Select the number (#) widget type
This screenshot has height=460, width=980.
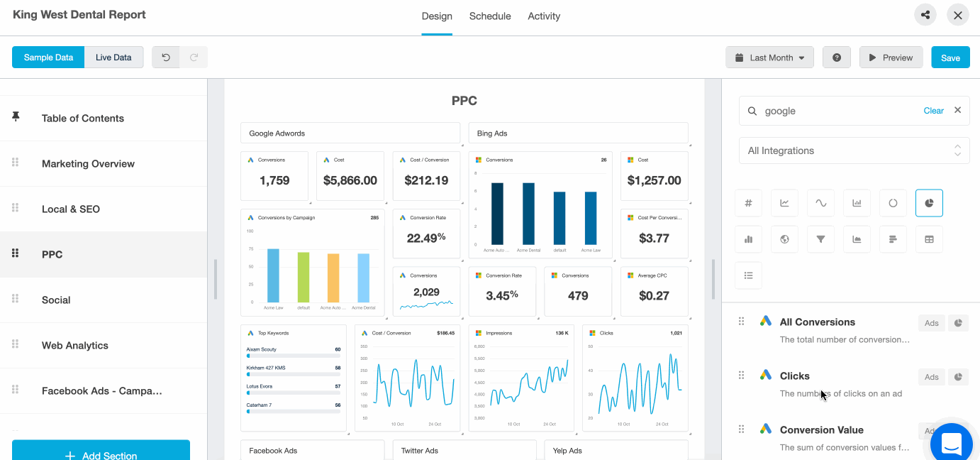tap(749, 203)
